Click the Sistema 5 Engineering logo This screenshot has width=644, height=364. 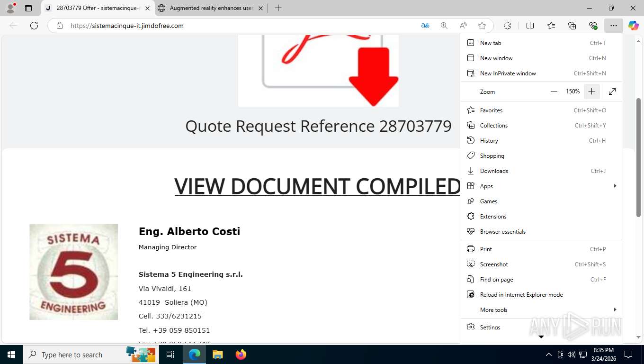[x=73, y=272]
